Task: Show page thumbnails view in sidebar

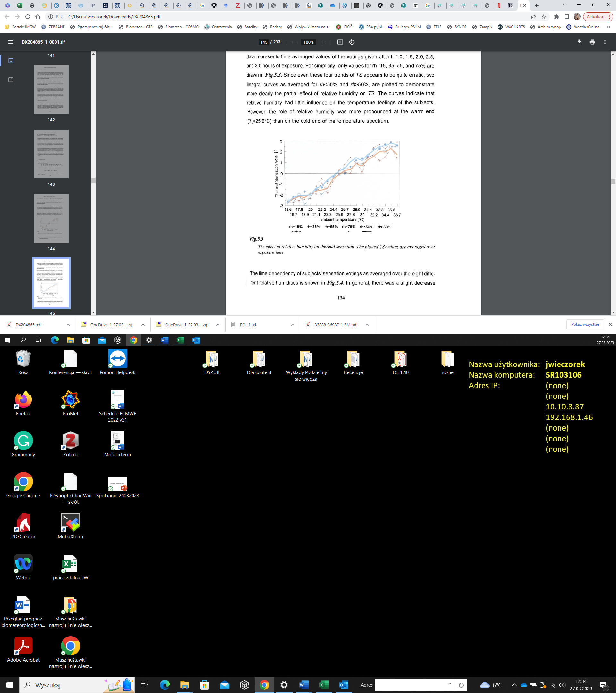Action: [11, 61]
